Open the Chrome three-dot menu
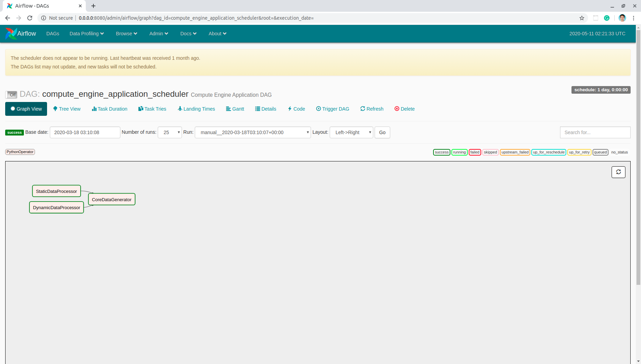Image resolution: width=641 pixels, height=364 pixels. (633, 18)
